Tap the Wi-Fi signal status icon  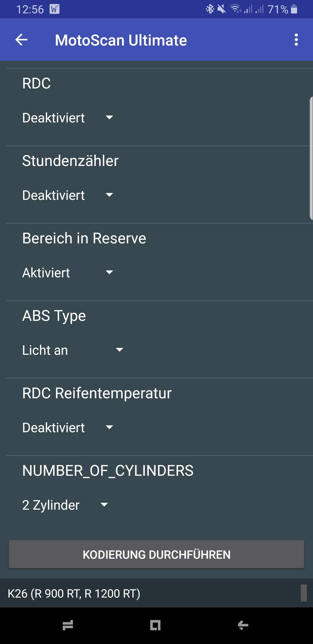coord(236,9)
